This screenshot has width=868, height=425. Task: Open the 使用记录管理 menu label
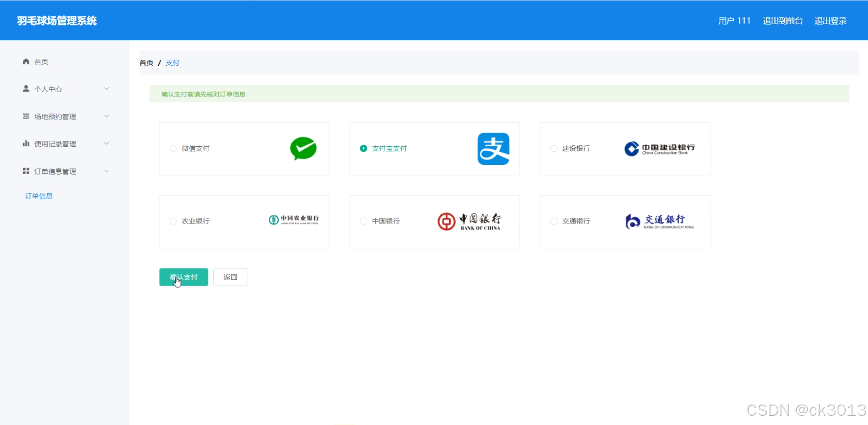point(55,144)
